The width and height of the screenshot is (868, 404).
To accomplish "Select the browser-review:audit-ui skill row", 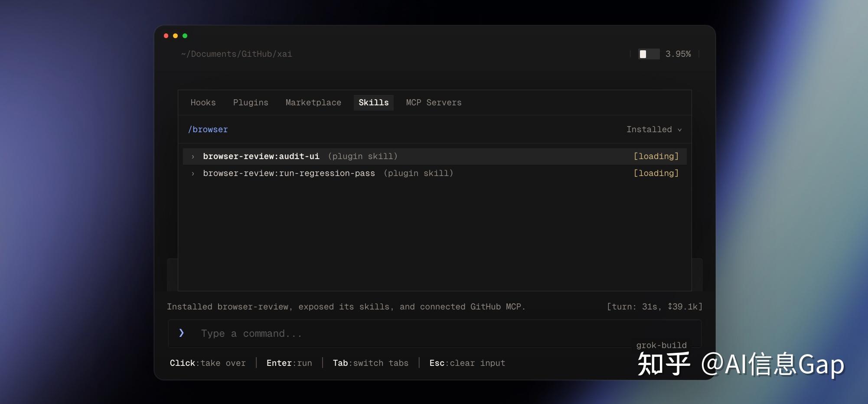I will [435, 156].
